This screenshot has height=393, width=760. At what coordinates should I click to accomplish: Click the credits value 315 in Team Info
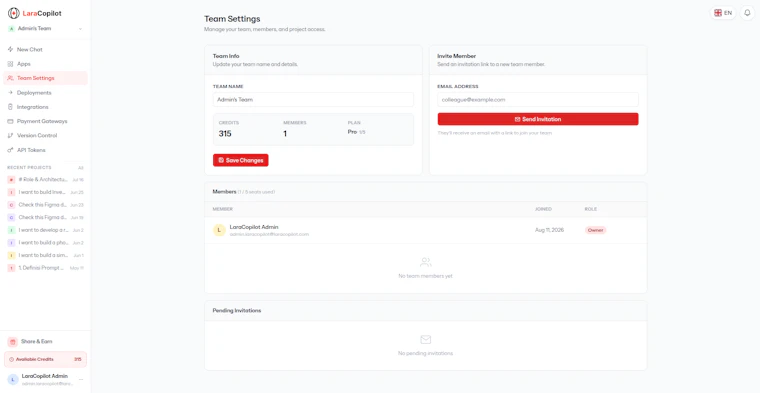pyautogui.click(x=225, y=134)
